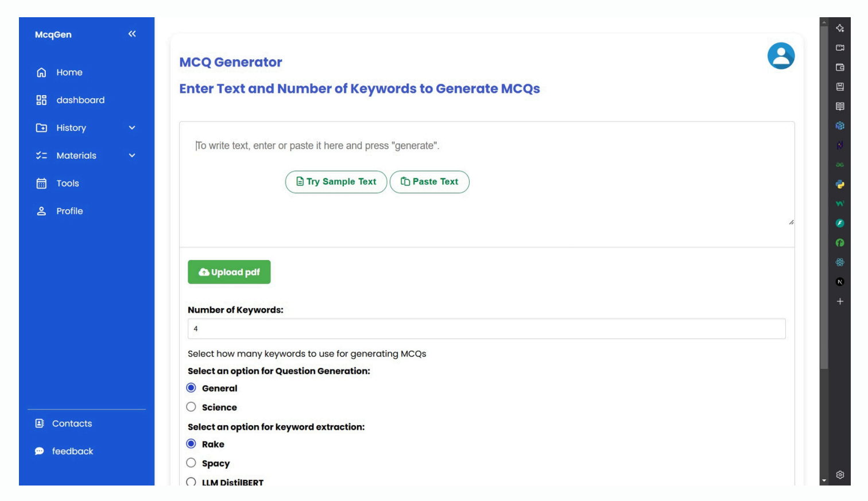The image size is (868, 501).
Task: Open the React atom shortcut in browser sidebar
Action: click(840, 262)
